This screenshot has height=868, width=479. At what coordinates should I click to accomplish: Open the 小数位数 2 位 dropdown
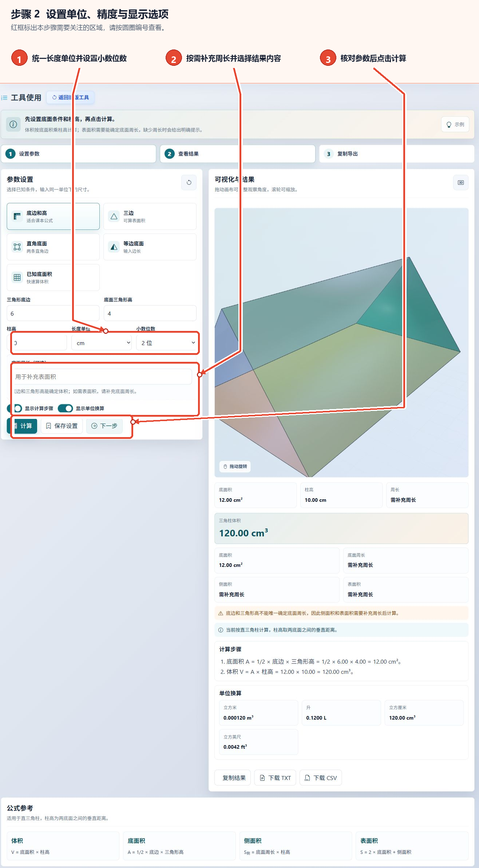(167, 343)
